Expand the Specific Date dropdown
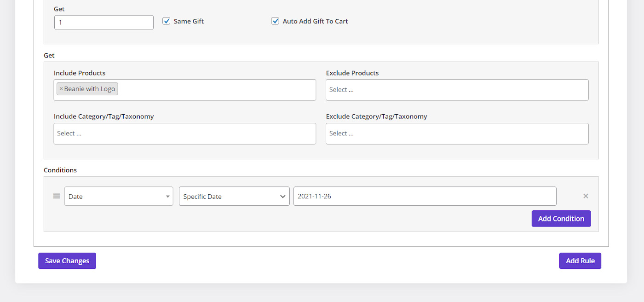 (x=234, y=196)
